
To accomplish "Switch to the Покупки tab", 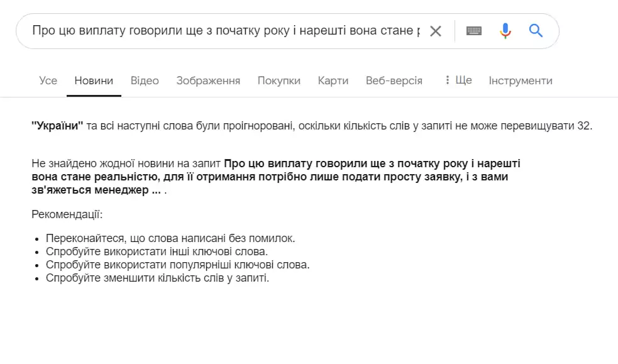I will click(x=279, y=80).
